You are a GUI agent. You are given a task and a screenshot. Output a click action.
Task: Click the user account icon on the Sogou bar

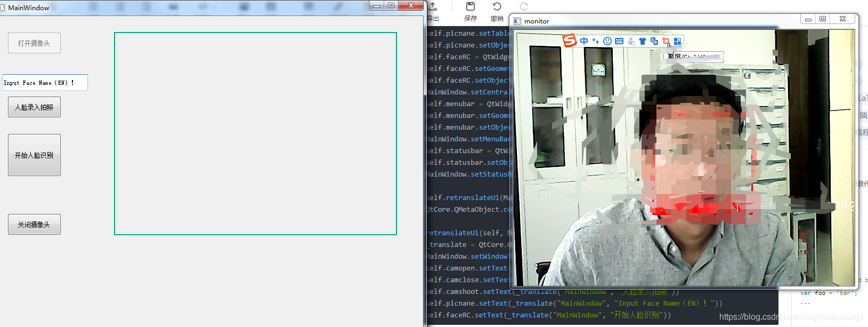click(631, 41)
